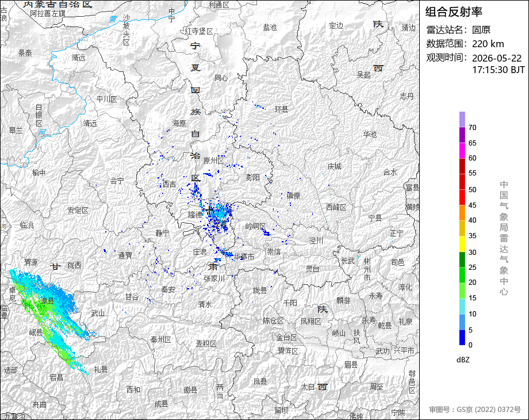Click the 同心 map label
Image resolution: width=529 pixels, height=420 pixels.
tap(221, 78)
